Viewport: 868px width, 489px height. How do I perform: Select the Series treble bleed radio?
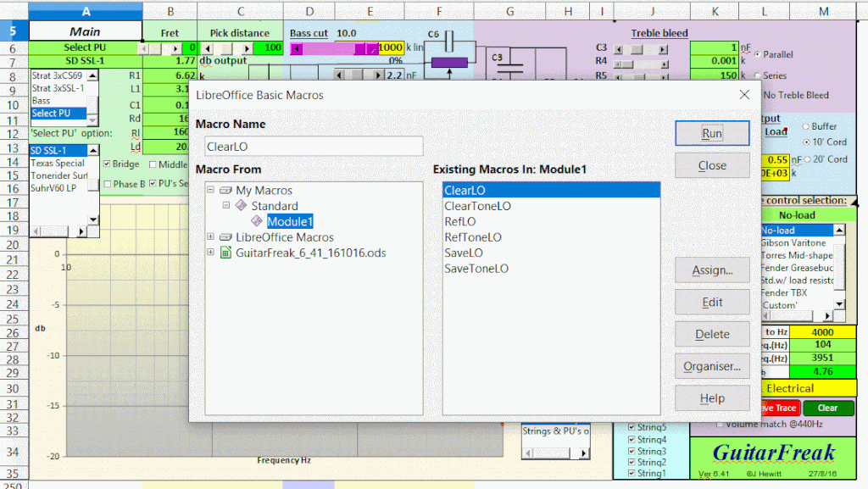click(757, 75)
